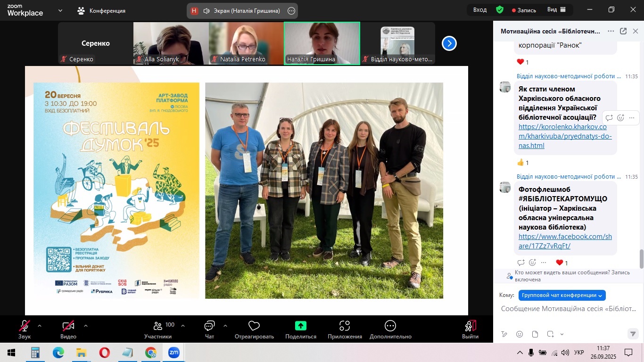Image resolution: width=644 pixels, height=362 pixels.
Task: Open the Приложения apps panel
Action: pyautogui.click(x=345, y=329)
